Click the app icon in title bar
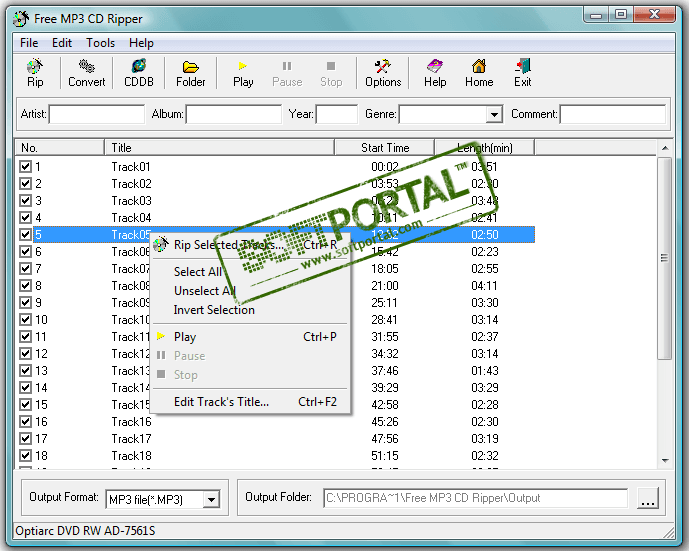 tap(21, 19)
